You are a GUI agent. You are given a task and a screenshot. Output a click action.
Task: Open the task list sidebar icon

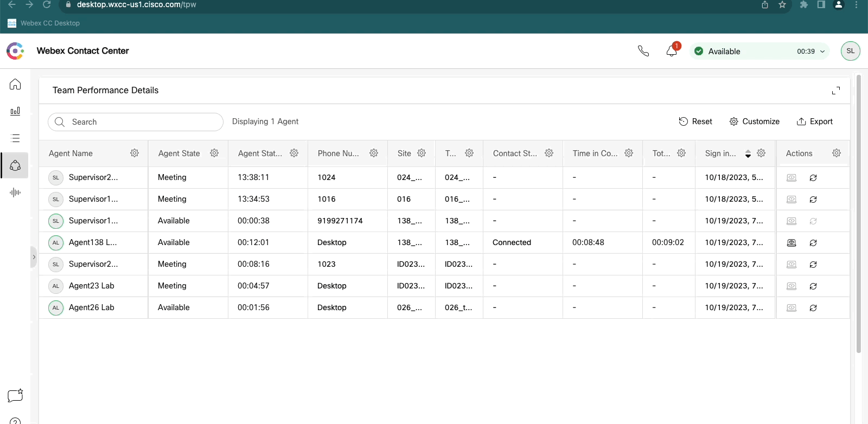[15, 138]
